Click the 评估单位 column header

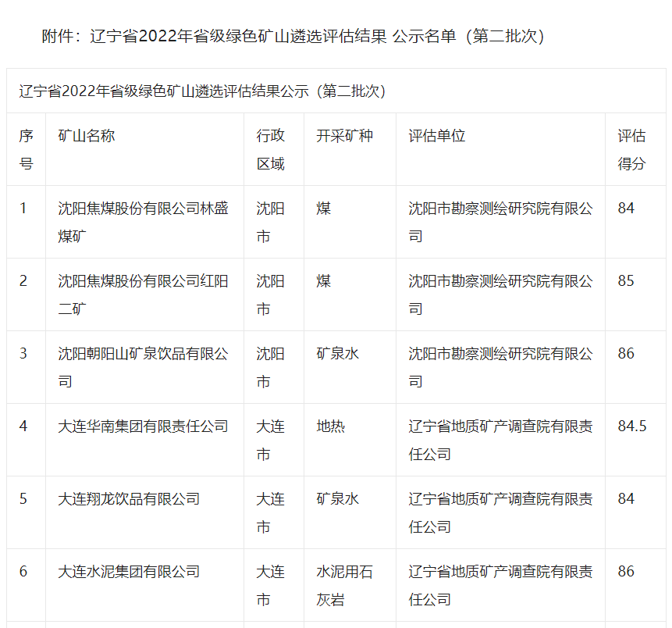click(437, 136)
